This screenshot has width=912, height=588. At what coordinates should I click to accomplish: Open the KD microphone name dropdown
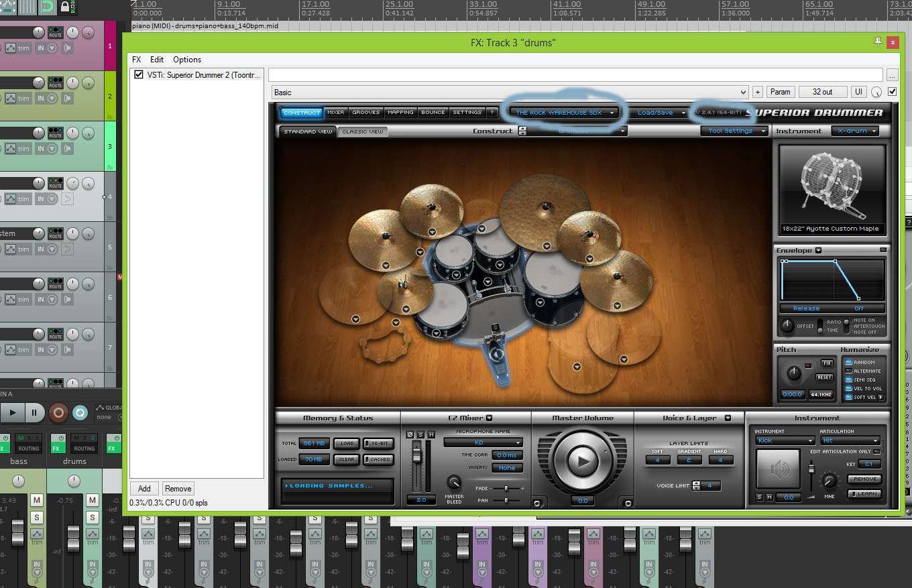click(x=483, y=443)
